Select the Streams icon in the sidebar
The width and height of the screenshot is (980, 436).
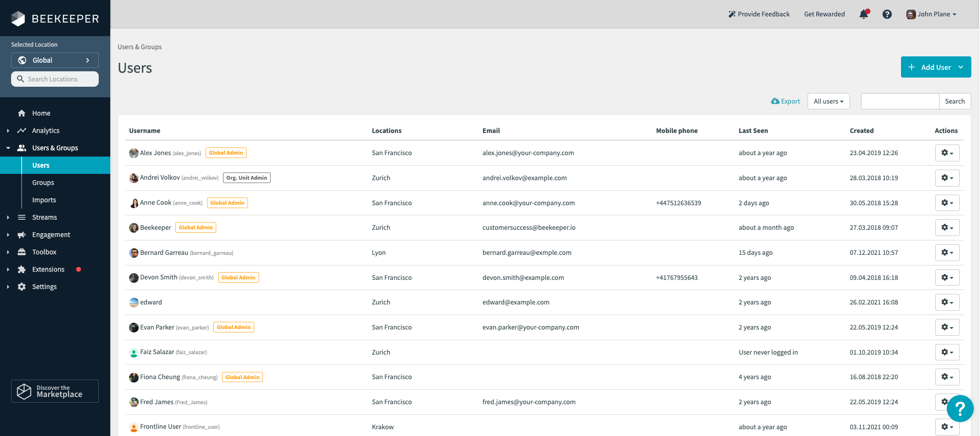22,217
